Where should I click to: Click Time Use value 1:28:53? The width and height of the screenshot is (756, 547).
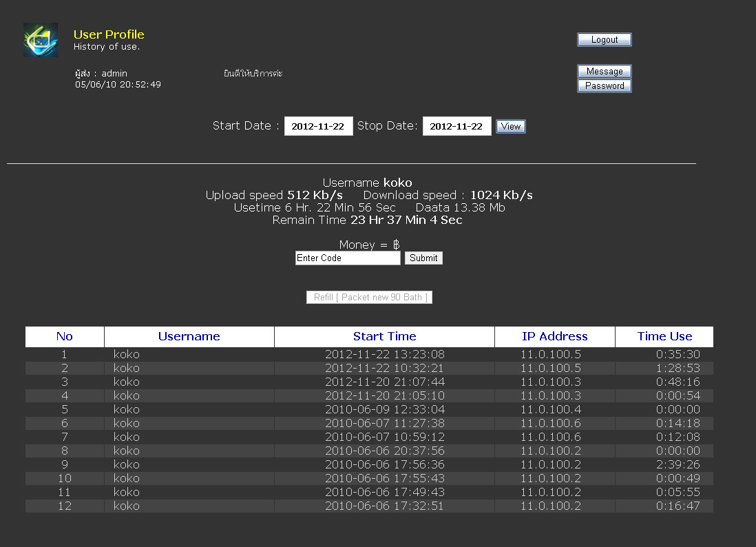tap(678, 368)
